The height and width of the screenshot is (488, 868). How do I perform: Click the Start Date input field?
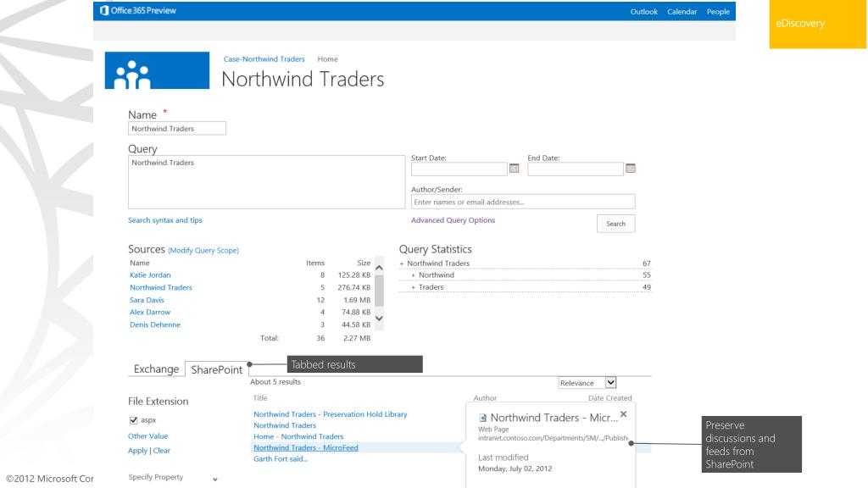pos(459,169)
